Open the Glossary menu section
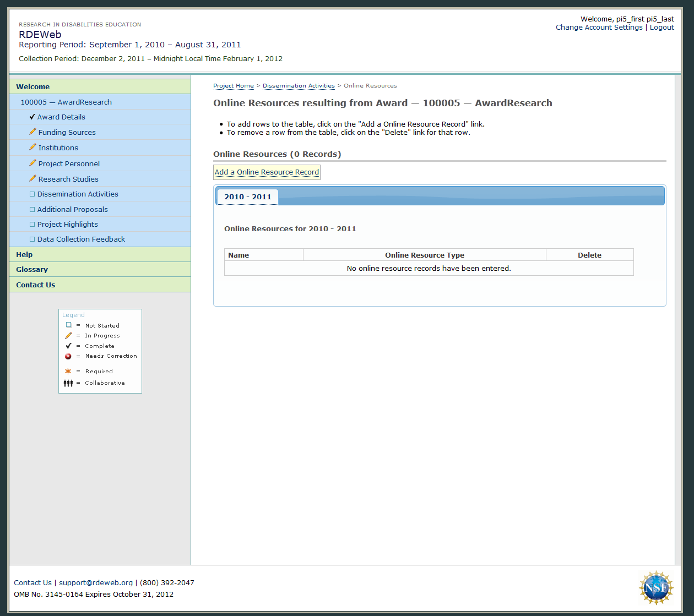694x616 pixels. tap(100, 269)
